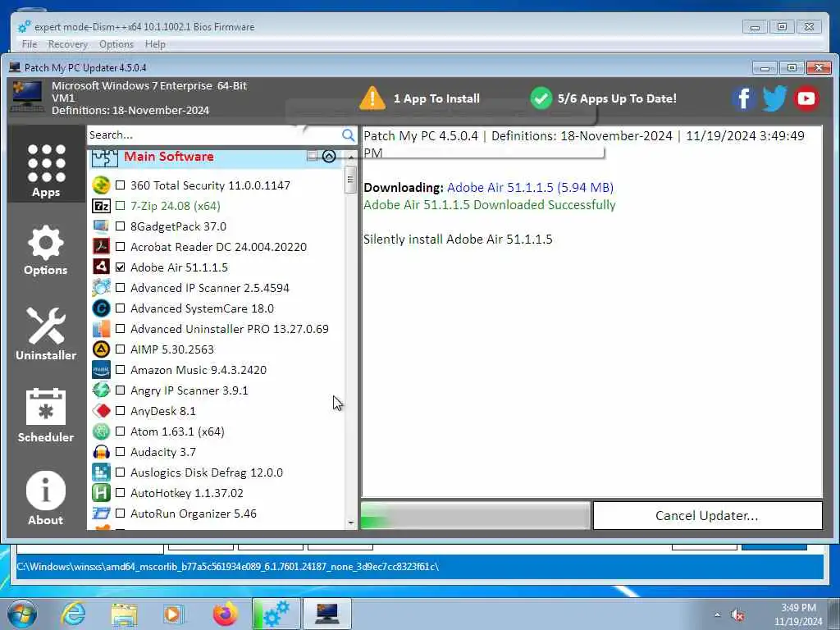Collapse the Main Software category chevron
This screenshot has width=840, height=630.
[329, 156]
